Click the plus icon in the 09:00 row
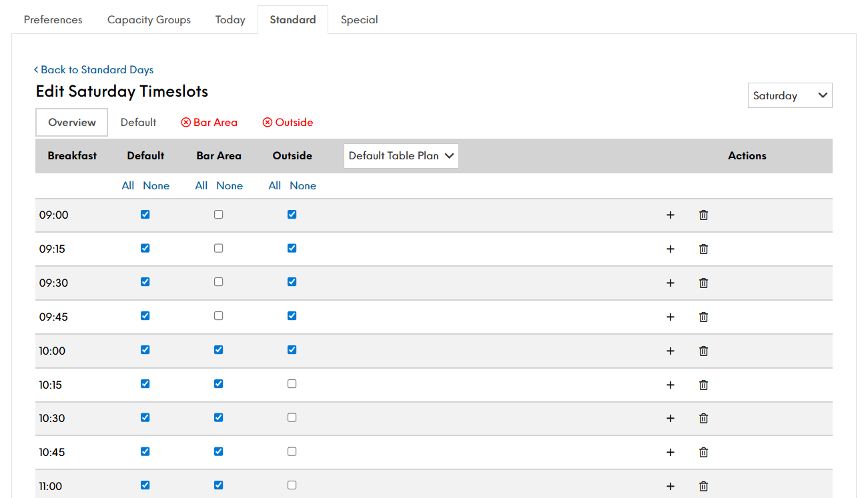Screen dimensions: 868x498 671,215
